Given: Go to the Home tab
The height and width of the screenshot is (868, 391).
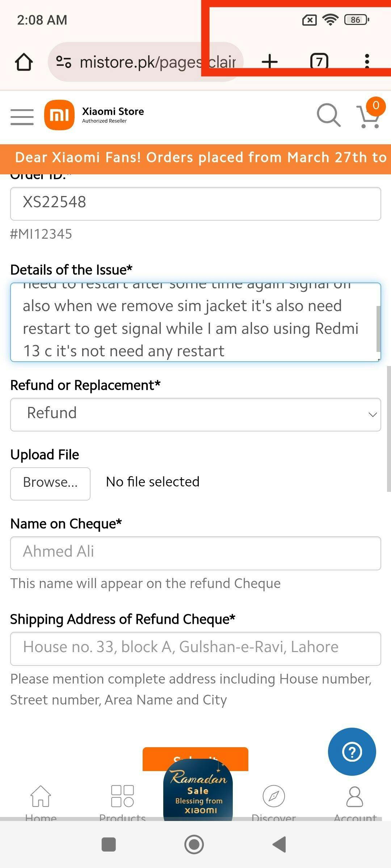Looking at the screenshot, I should coord(41,801).
